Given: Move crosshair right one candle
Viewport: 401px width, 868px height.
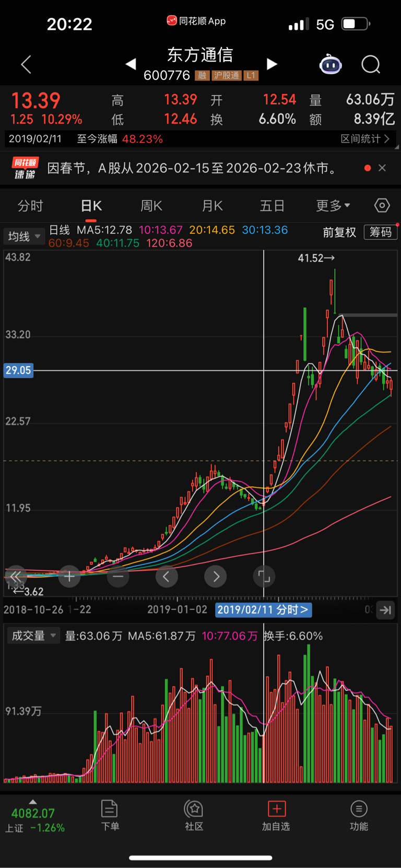Looking at the screenshot, I should coord(216,577).
